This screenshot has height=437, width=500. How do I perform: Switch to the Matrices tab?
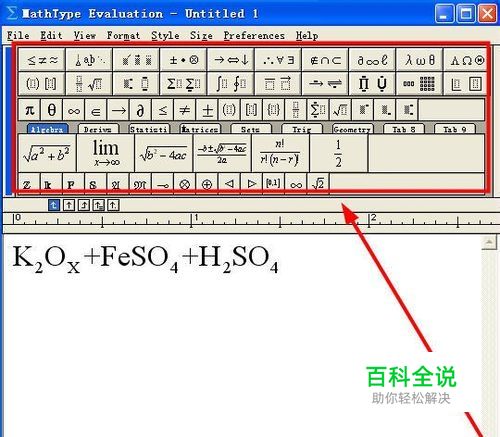pos(200,129)
